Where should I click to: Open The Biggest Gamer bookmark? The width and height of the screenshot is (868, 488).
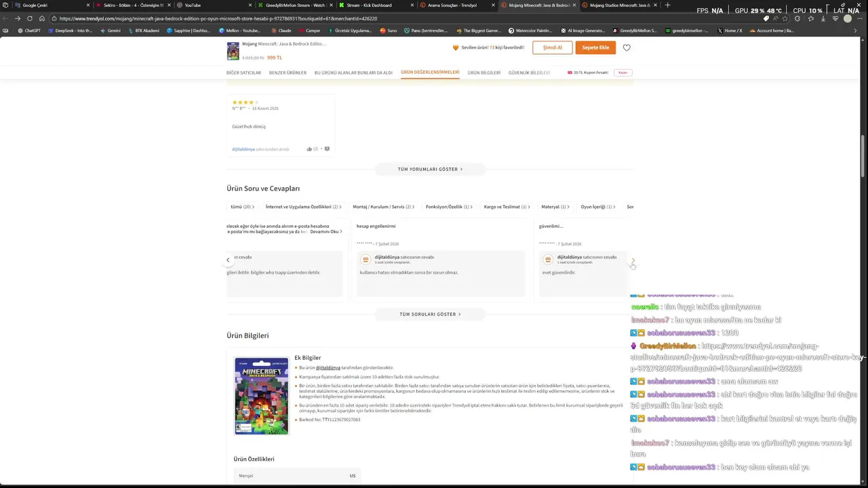(478, 30)
